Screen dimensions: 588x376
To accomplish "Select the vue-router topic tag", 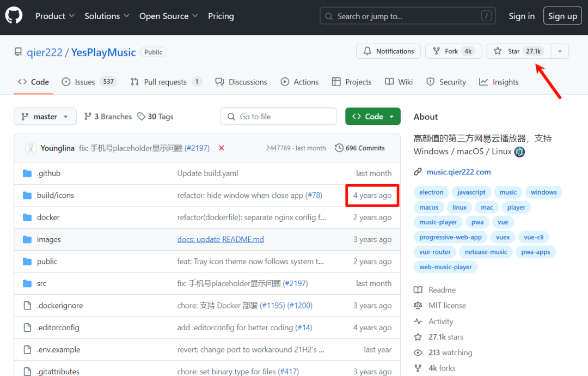I will point(435,252).
